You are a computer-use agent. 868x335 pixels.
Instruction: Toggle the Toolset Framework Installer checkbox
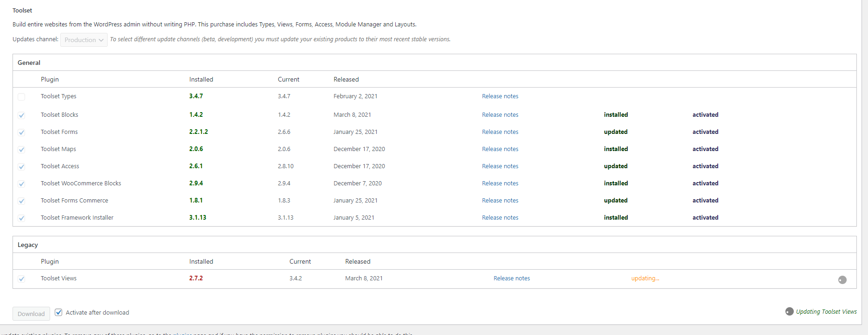click(x=21, y=218)
